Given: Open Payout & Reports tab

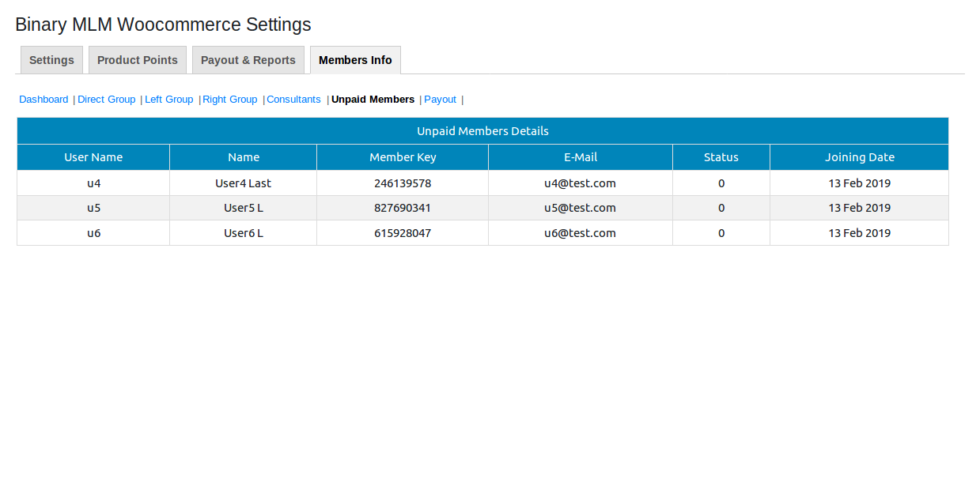Looking at the screenshot, I should pos(248,60).
